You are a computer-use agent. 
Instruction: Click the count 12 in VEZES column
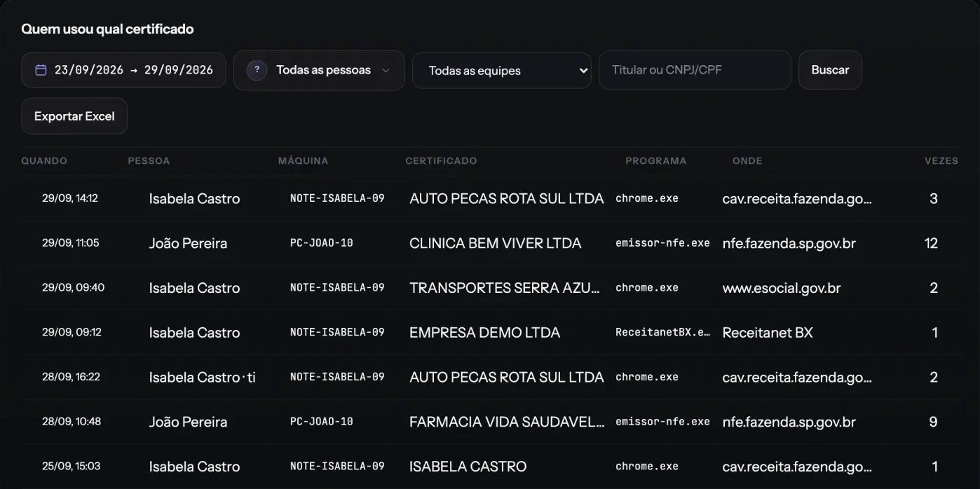point(931,244)
